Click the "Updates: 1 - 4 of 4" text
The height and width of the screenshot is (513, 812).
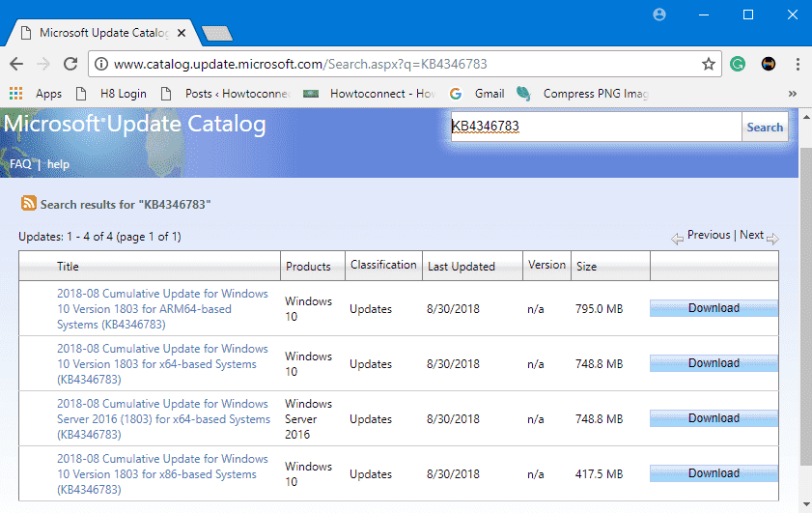99,237
